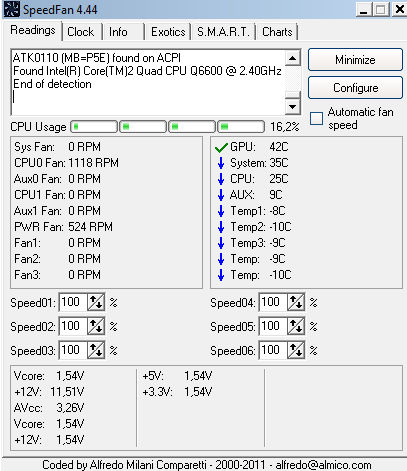This screenshot has width=407, height=471.
Task: Click the blue down arrow beside Temp3
Action: coord(221,243)
